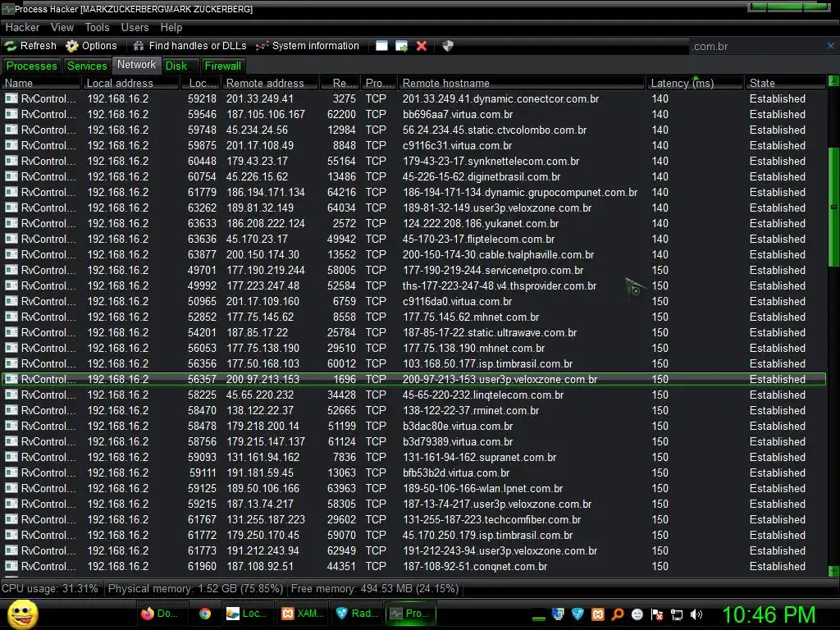Switch to XAMPP taskbar button
This screenshot has height=630, width=840.
[x=304, y=614]
